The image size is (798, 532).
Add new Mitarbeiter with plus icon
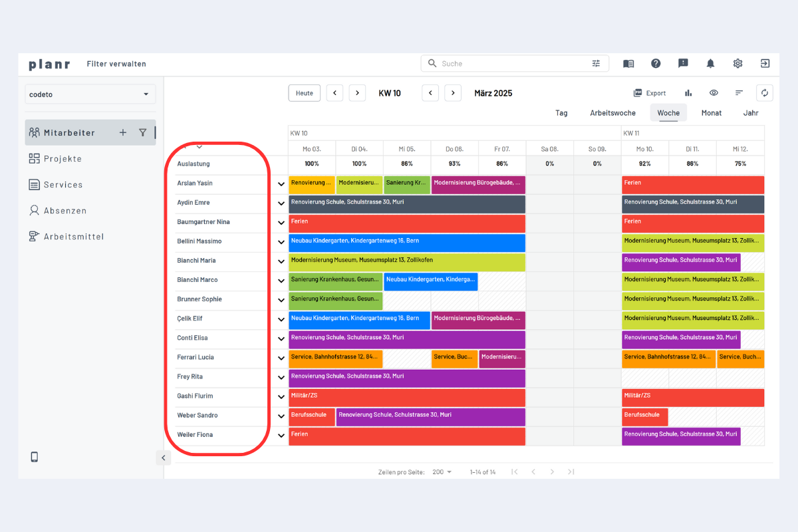point(123,133)
